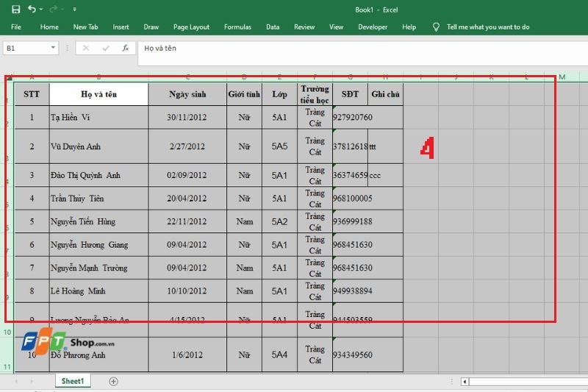Click the Name Box showing B1
This screenshot has height=392, width=588.
coord(26,48)
